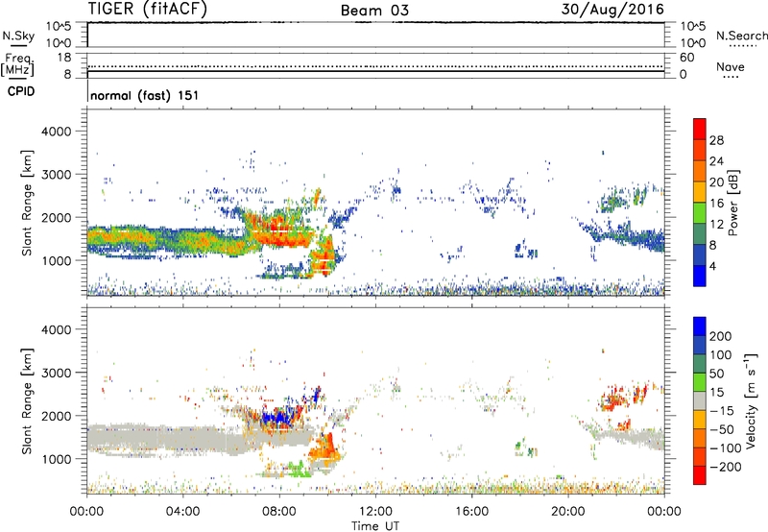Click the "4" value on the Power color bar
Image resolution: width=768 pixels, height=532 pixels.
713,266
